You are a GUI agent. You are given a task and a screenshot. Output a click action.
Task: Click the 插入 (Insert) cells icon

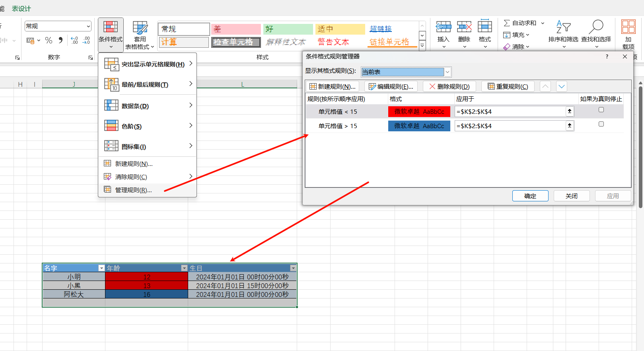443,27
